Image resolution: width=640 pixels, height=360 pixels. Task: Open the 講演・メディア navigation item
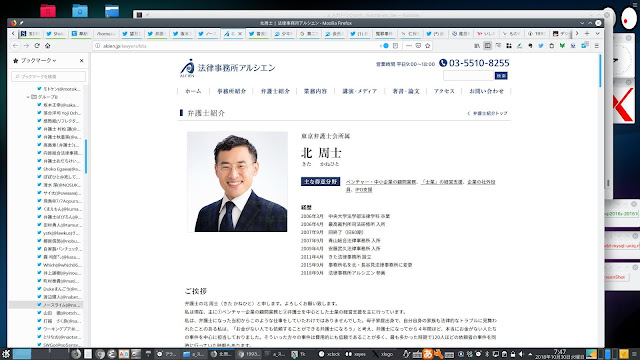point(360,91)
